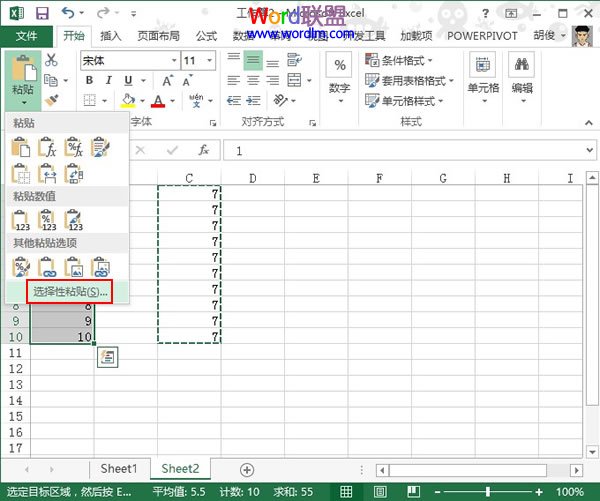Image resolution: width=600 pixels, height=501 pixels.
Task: Click the Paste Options smart tag icon
Action: click(x=108, y=357)
